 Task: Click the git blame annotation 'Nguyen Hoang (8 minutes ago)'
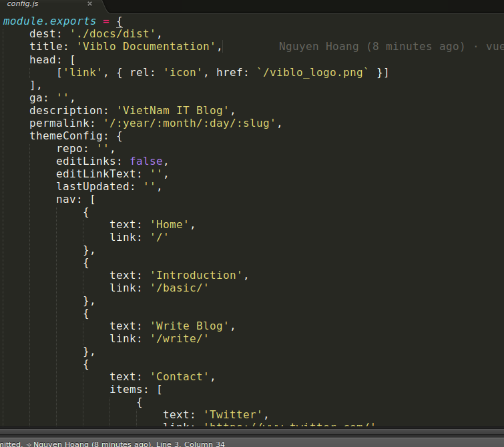372,47
